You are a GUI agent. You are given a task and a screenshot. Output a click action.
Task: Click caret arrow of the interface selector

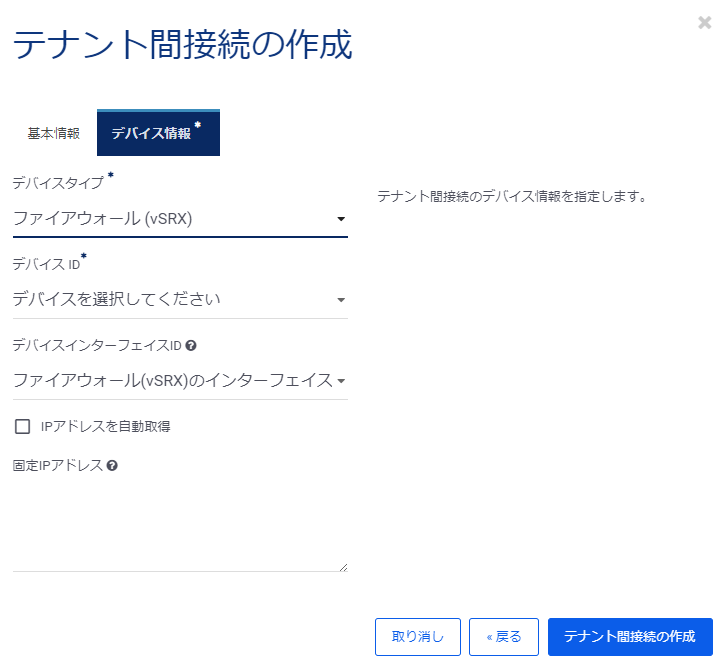pos(340,381)
